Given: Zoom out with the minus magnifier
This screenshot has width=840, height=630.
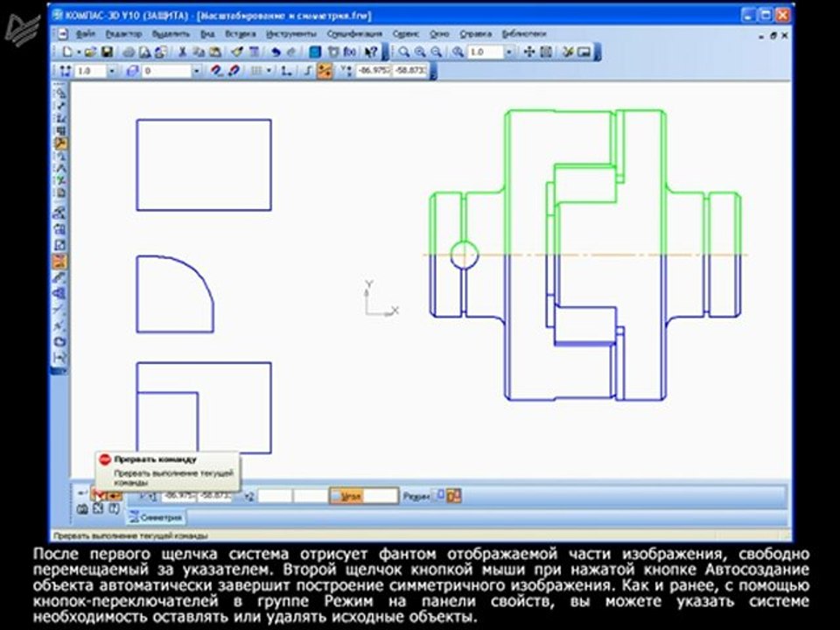Looking at the screenshot, I should [437, 52].
